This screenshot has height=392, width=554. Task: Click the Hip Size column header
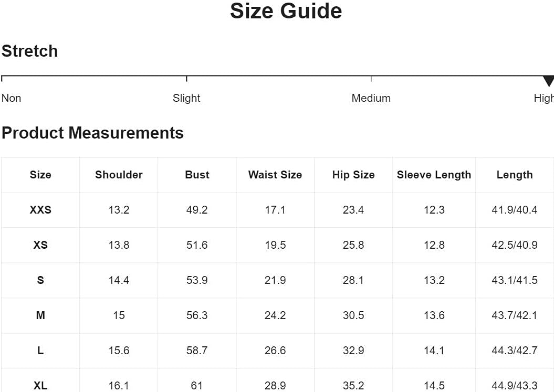click(353, 174)
